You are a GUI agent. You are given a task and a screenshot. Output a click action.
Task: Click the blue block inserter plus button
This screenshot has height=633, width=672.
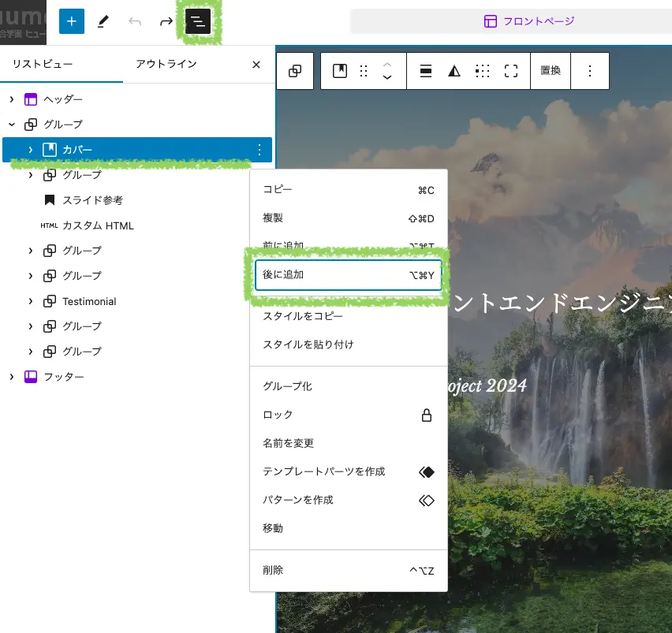[71, 21]
